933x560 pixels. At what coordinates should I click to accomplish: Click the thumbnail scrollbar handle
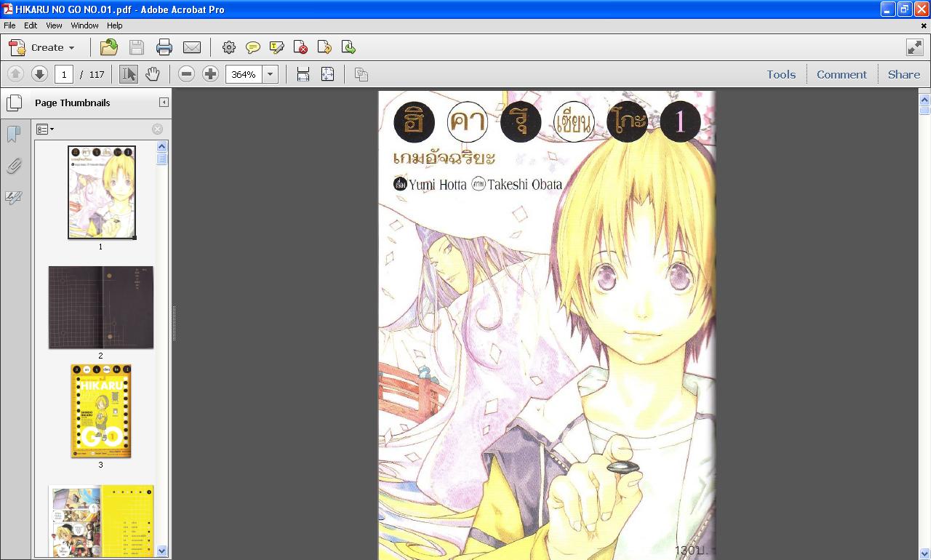pyautogui.click(x=162, y=159)
